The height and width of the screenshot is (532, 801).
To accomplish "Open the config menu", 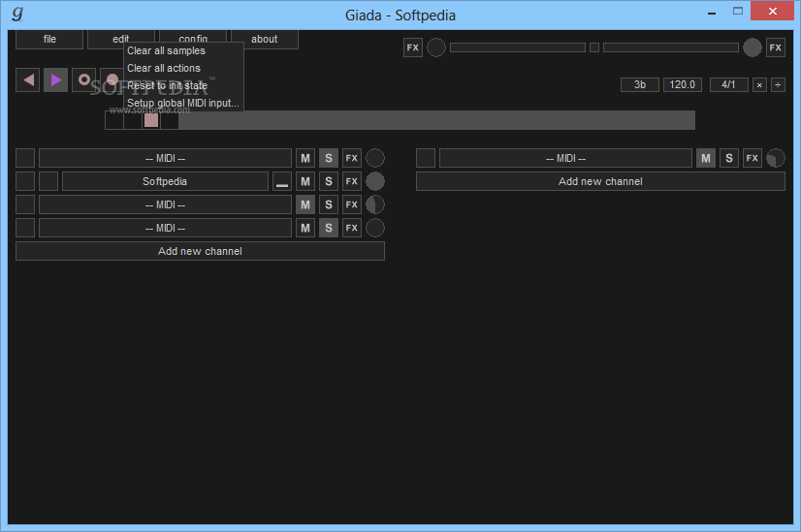I will click(193, 40).
